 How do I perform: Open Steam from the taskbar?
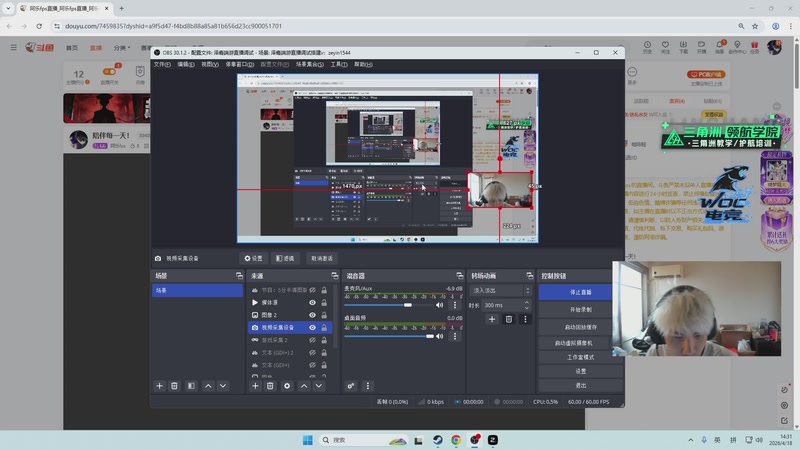(x=437, y=440)
